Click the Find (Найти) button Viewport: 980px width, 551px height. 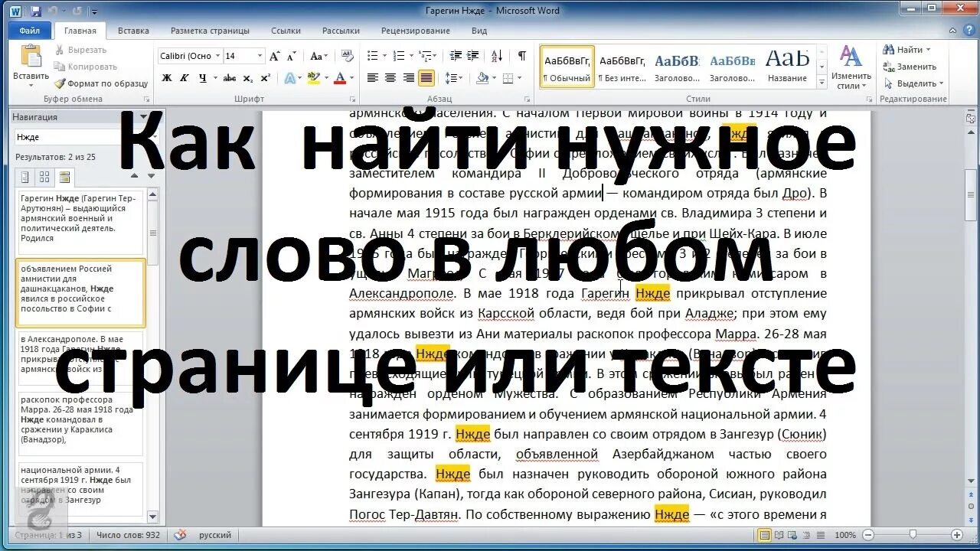coord(905,50)
